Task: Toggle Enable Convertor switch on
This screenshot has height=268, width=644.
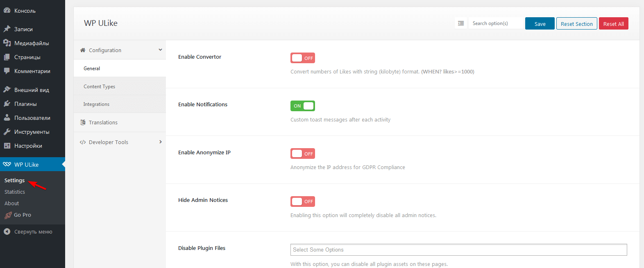Action: pos(303,58)
